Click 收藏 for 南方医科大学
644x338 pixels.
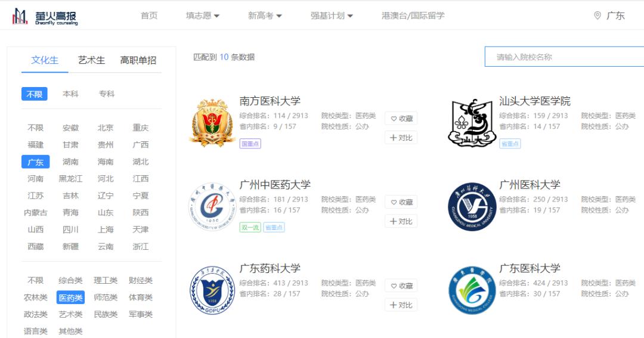click(401, 119)
